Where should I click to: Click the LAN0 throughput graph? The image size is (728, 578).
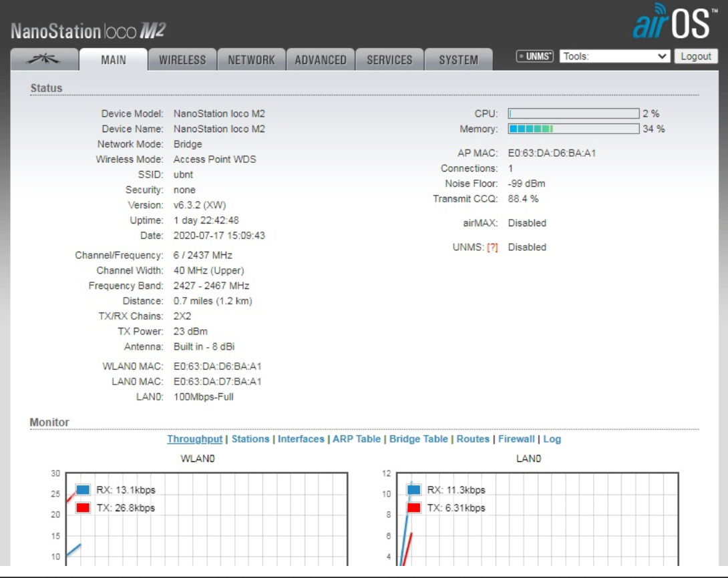tap(538, 519)
